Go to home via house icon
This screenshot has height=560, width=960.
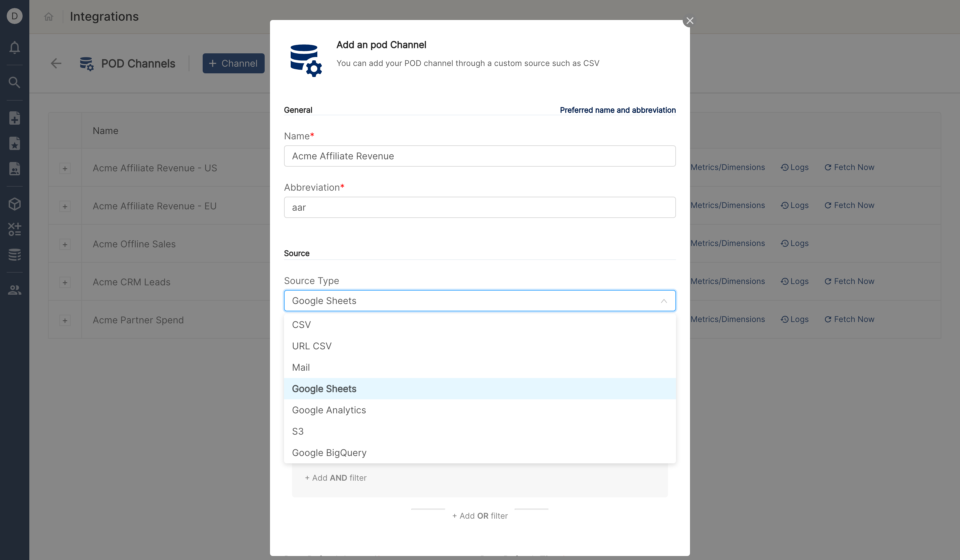(48, 16)
